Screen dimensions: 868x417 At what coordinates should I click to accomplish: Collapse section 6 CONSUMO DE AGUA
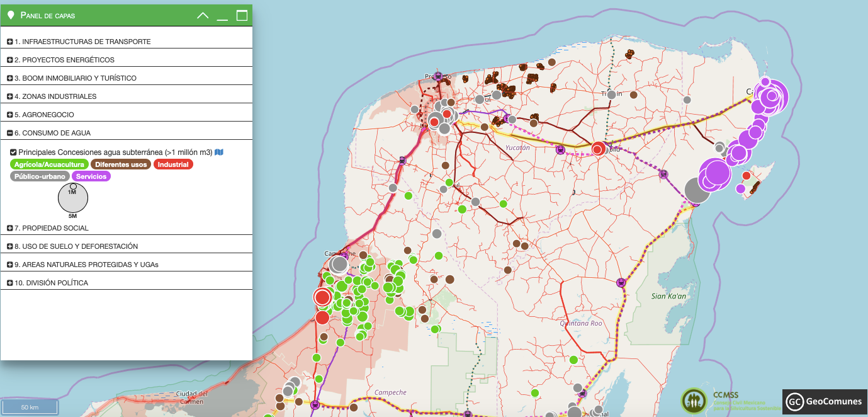click(x=11, y=132)
